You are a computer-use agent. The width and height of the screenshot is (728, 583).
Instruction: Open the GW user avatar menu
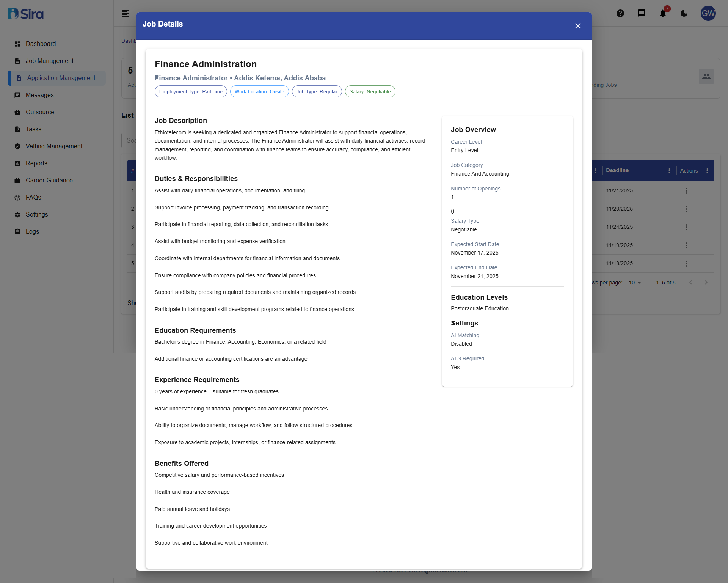pos(708,13)
